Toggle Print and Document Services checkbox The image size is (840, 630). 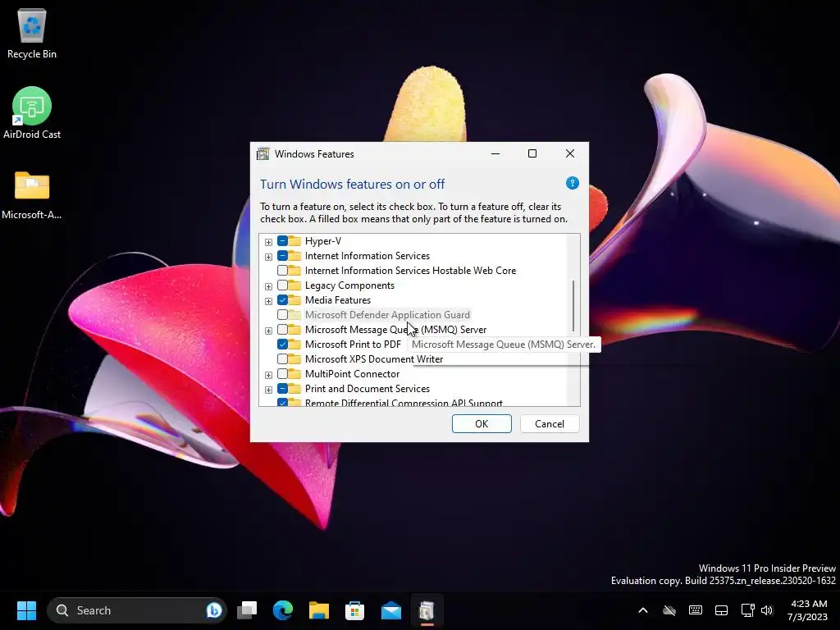click(x=282, y=388)
